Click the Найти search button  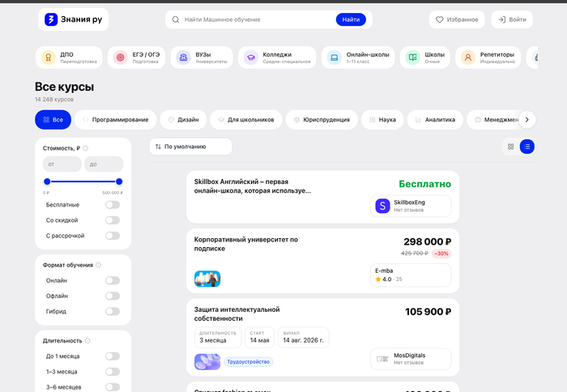point(351,19)
